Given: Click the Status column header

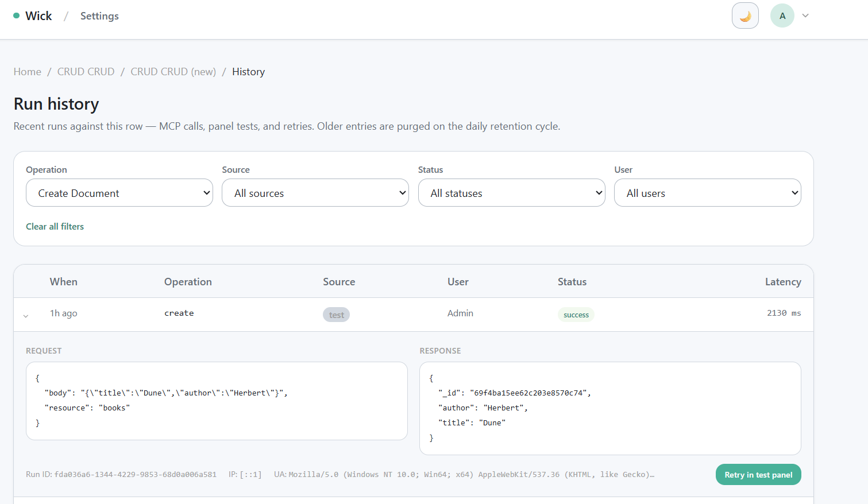Looking at the screenshot, I should point(572,282).
